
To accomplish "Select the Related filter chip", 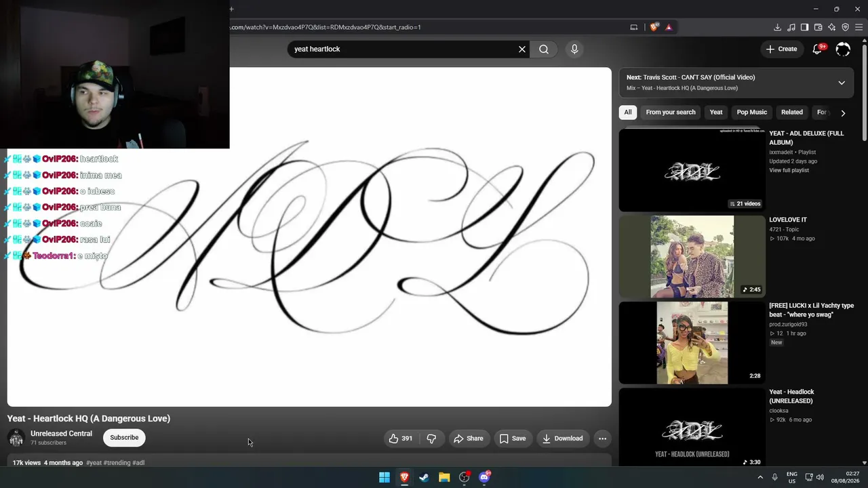I will coord(792,113).
